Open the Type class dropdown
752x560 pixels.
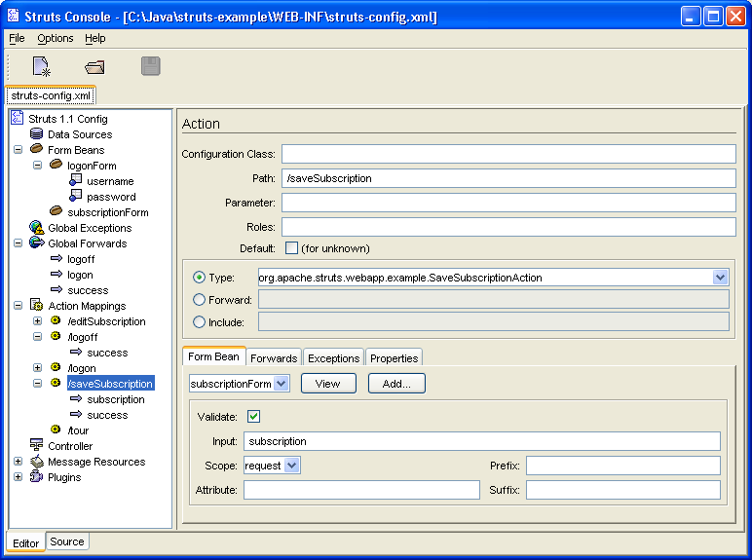721,278
